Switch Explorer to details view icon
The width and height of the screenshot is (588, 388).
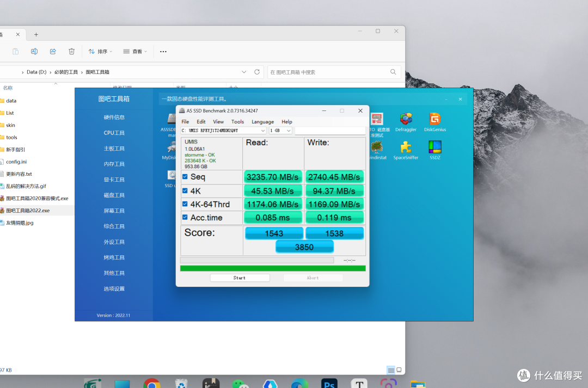tap(391, 371)
